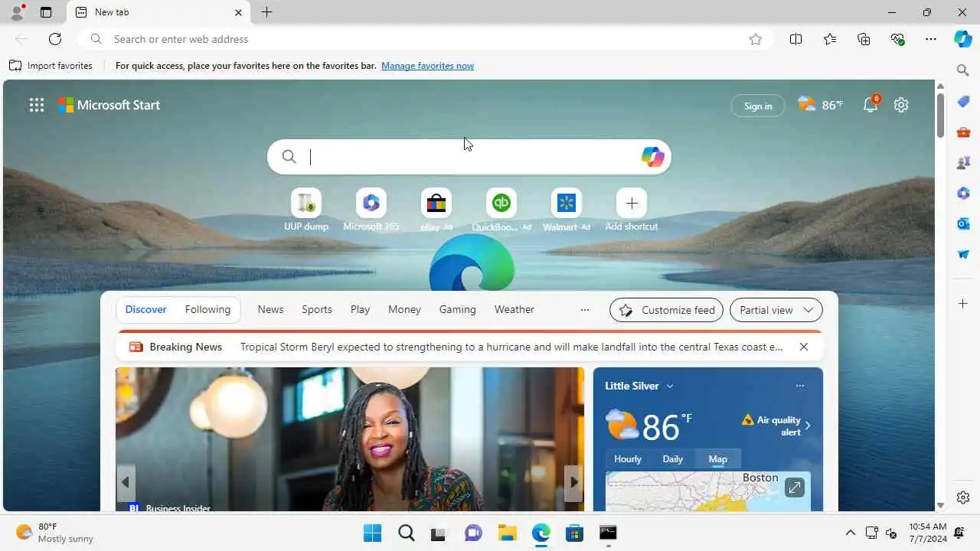Select the Sports feed tab
Image resolution: width=980 pixels, height=551 pixels.
(317, 309)
